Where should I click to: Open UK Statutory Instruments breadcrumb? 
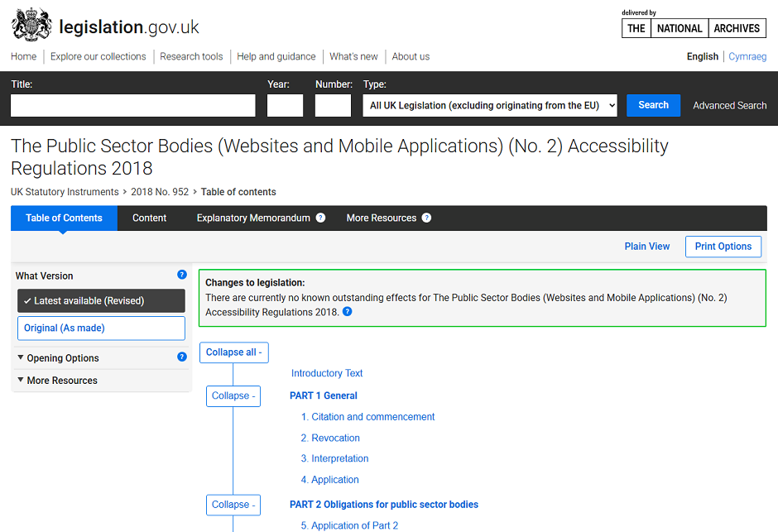pyautogui.click(x=65, y=192)
